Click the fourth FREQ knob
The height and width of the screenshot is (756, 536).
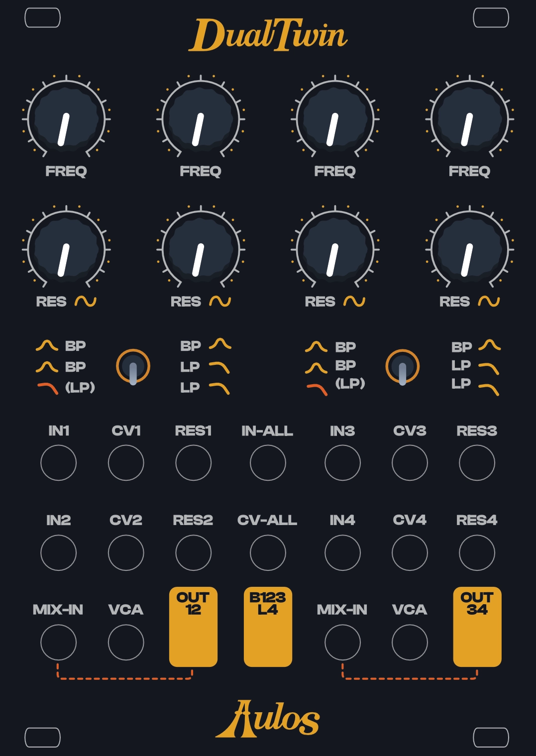(469, 119)
